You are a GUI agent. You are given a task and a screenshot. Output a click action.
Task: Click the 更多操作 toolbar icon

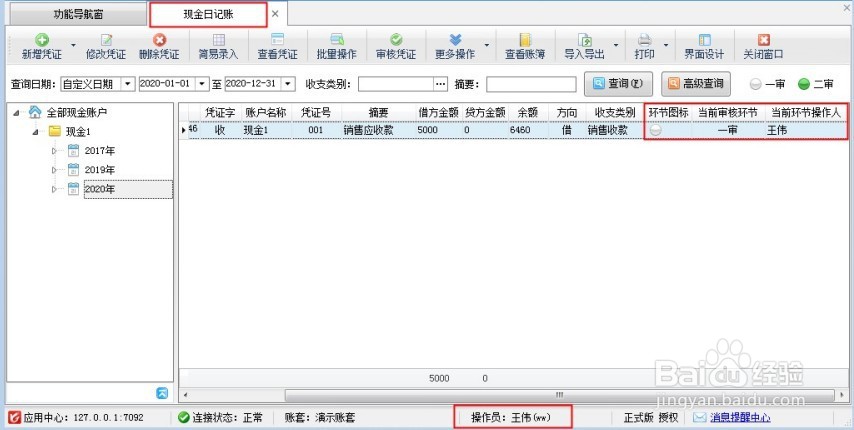click(455, 40)
